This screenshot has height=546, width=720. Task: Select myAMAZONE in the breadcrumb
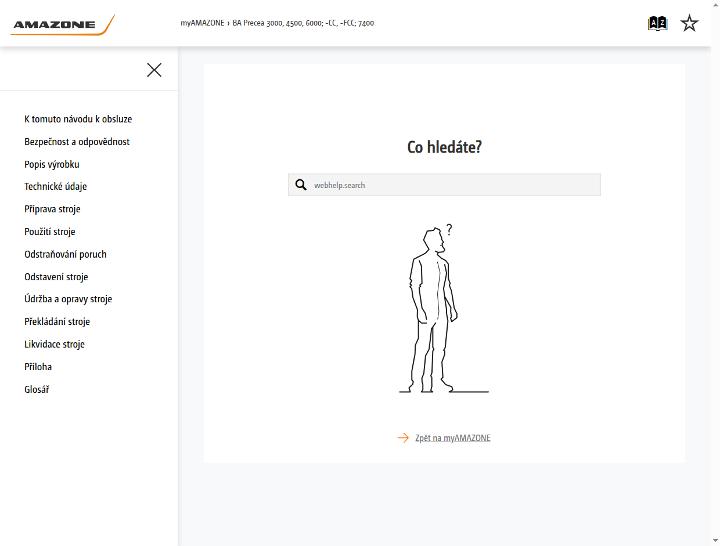click(202, 23)
